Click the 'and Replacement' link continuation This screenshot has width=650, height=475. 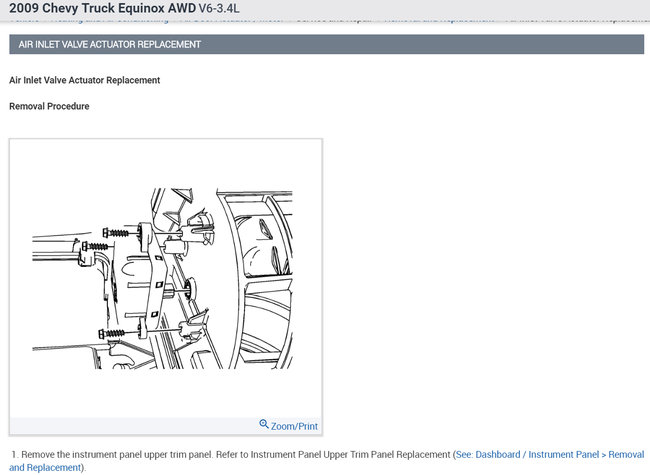45,468
